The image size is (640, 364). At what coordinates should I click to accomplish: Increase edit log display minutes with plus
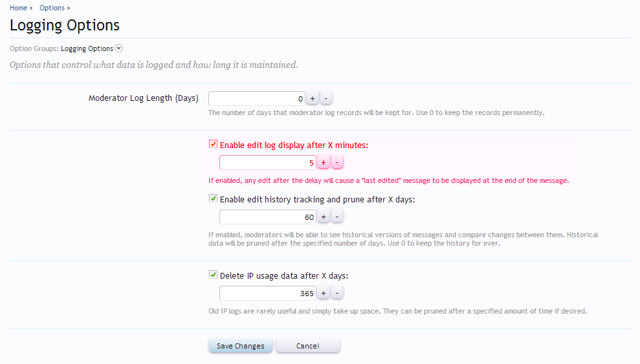pyautogui.click(x=324, y=162)
